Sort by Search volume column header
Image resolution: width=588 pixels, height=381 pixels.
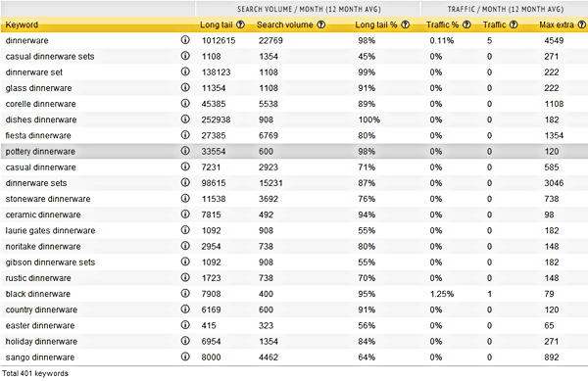tap(284, 24)
